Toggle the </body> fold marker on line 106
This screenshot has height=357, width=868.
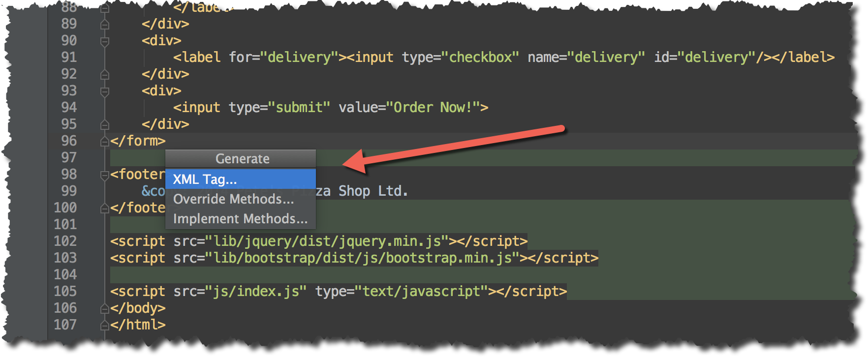[104, 309]
